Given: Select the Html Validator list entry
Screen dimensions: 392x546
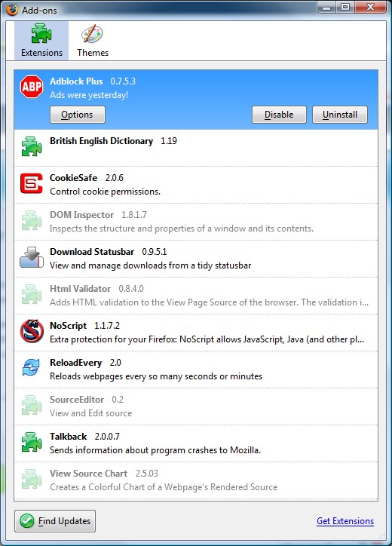Looking at the screenshot, I should pos(196,296).
